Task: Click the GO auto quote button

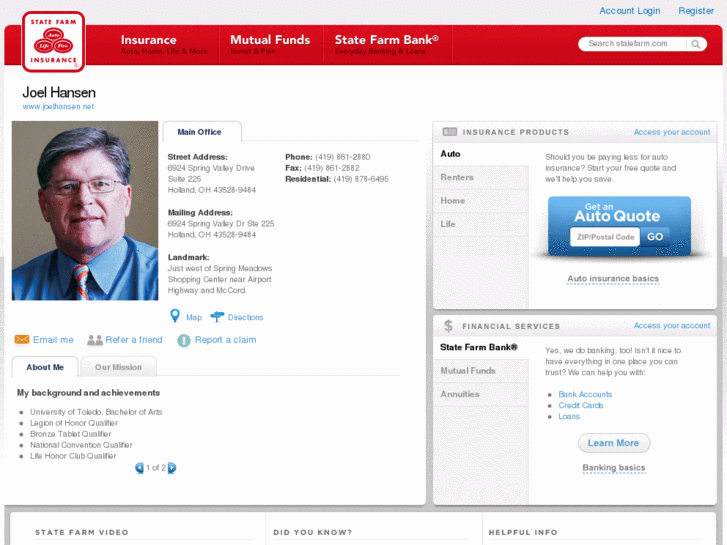Action: point(655,237)
